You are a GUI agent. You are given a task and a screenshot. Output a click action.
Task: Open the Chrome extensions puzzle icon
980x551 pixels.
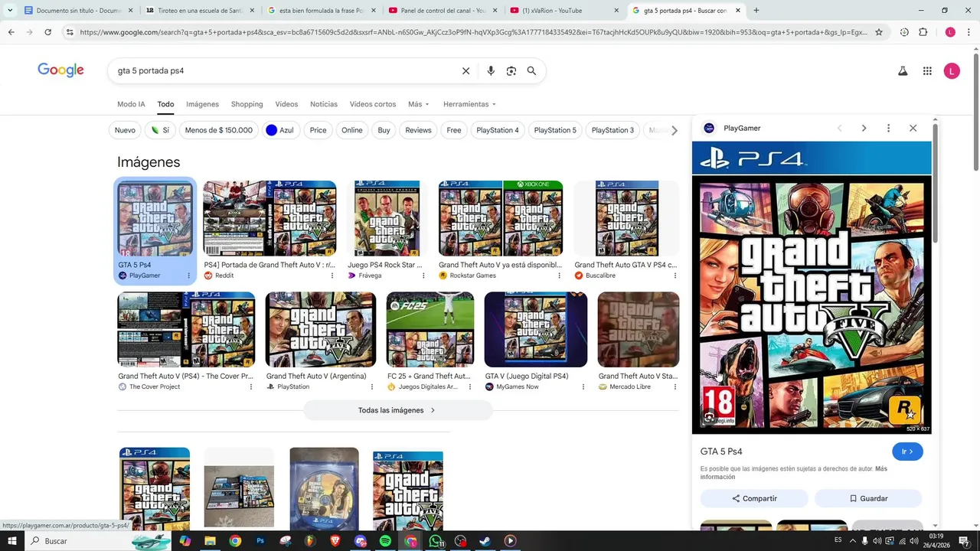click(x=923, y=32)
